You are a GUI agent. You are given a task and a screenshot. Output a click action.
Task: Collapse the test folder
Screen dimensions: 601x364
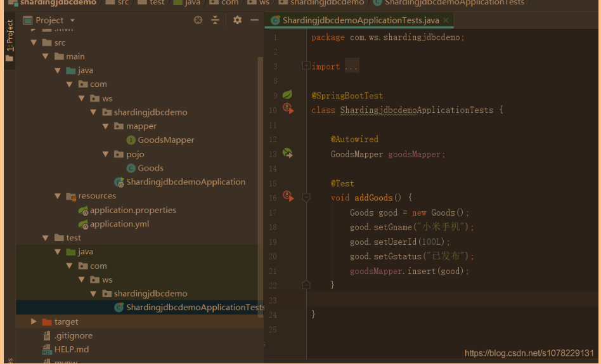(x=46, y=238)
